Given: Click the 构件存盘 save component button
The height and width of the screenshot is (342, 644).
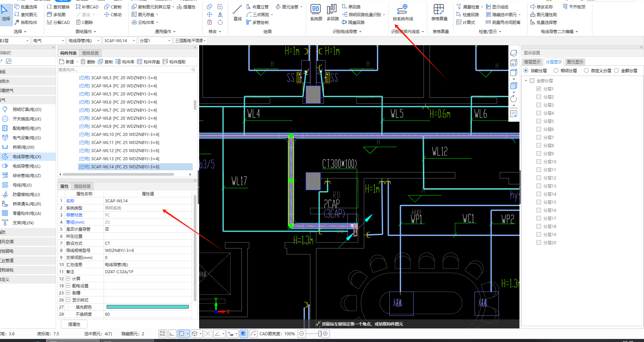Looking at the screenshot, I should [x=149, y=62].
